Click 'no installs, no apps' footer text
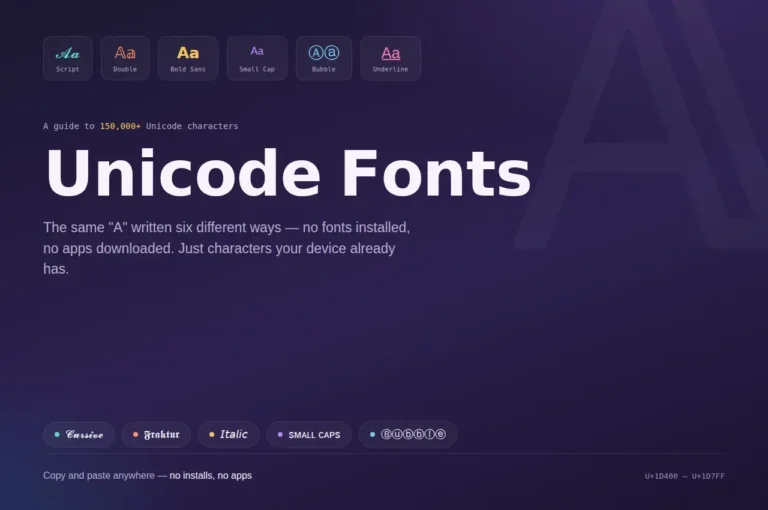The height and width of the screenshot is (510, 768). (x=211, y=475)
